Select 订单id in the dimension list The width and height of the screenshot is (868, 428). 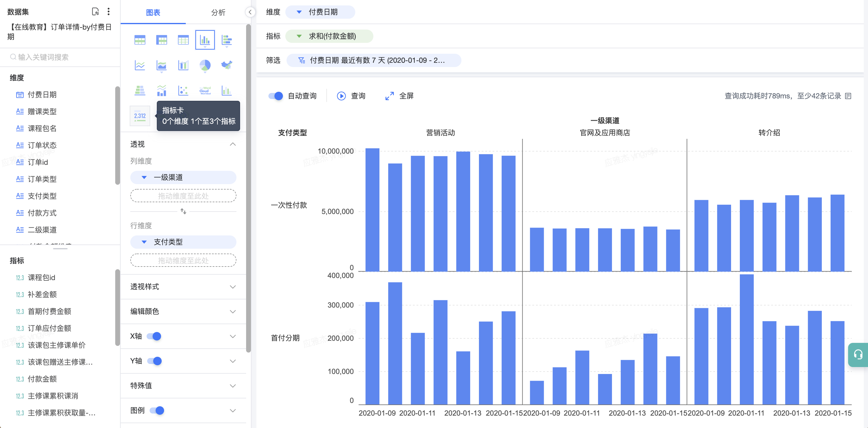point(38,162)
